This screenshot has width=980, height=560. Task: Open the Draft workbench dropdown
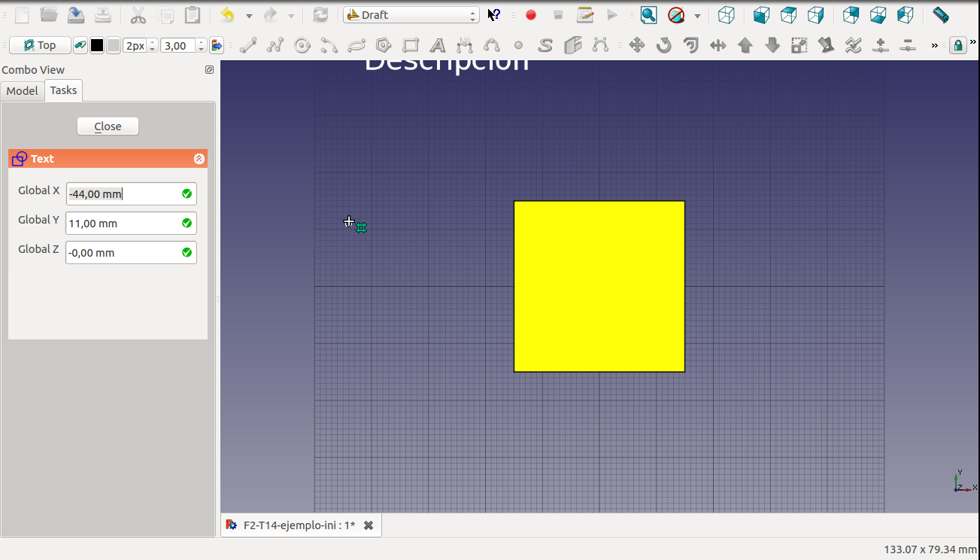tap(411, 15)
